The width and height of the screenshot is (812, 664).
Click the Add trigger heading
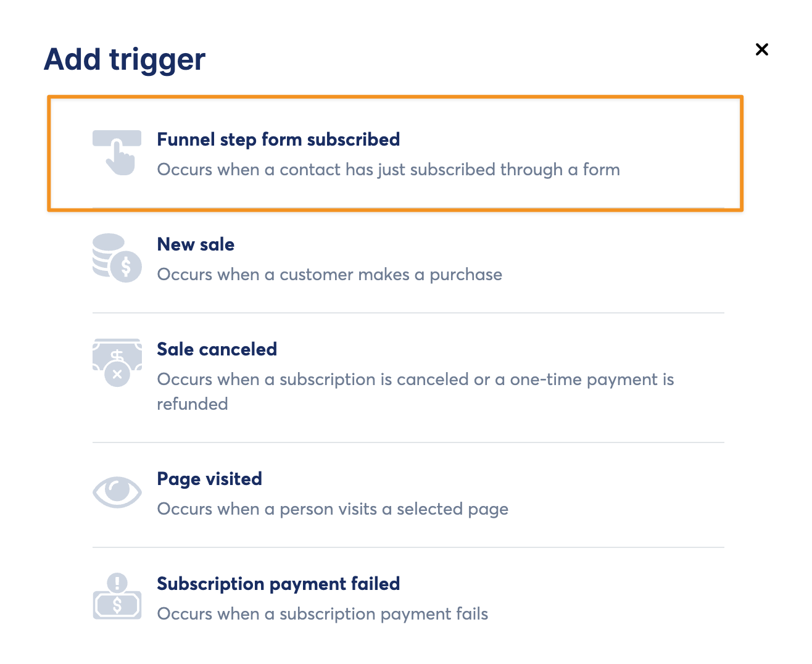[x=125, y=60]
